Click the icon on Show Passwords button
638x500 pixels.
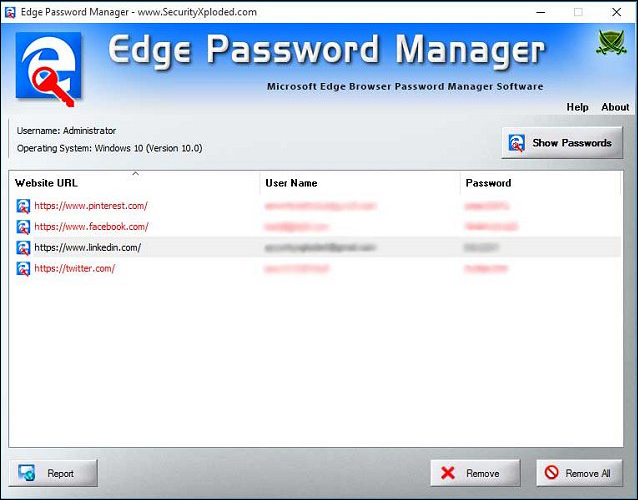516,143
